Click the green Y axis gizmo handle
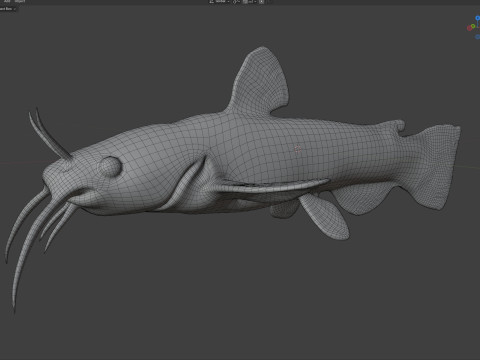The height and width of the screenshot is (360, 480). coord(473,26)
